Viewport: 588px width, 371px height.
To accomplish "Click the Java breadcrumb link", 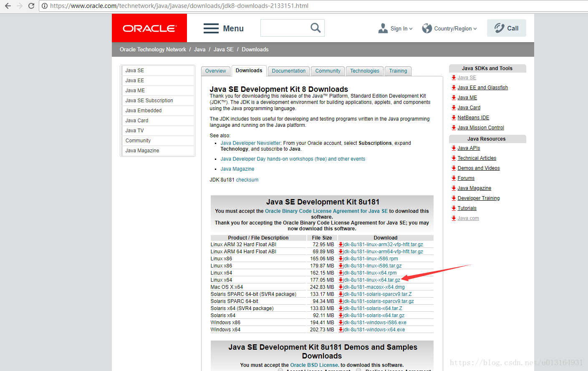I will 199,49.
